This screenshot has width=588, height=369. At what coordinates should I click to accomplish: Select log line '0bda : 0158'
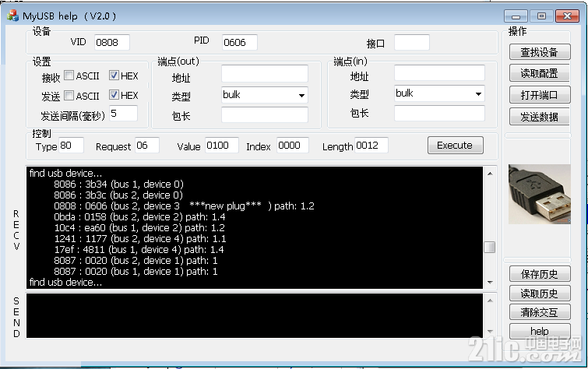point(139,216)
